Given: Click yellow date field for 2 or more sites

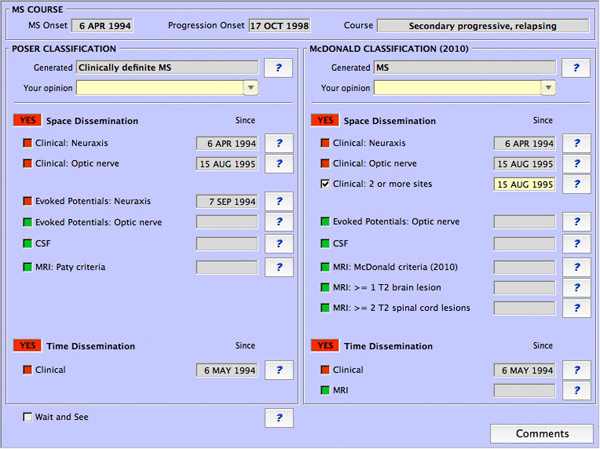Looking at the screenshot, I should pos(525,184).
